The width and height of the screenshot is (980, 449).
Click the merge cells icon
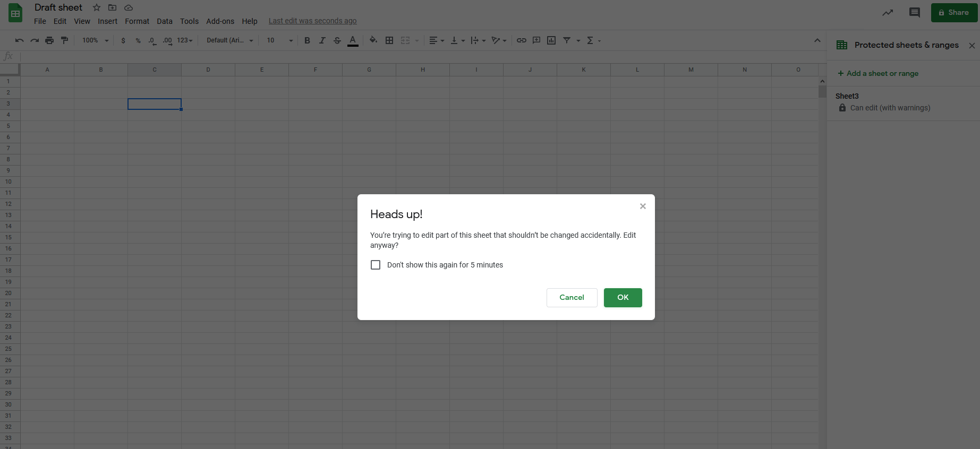pos(405,40)
